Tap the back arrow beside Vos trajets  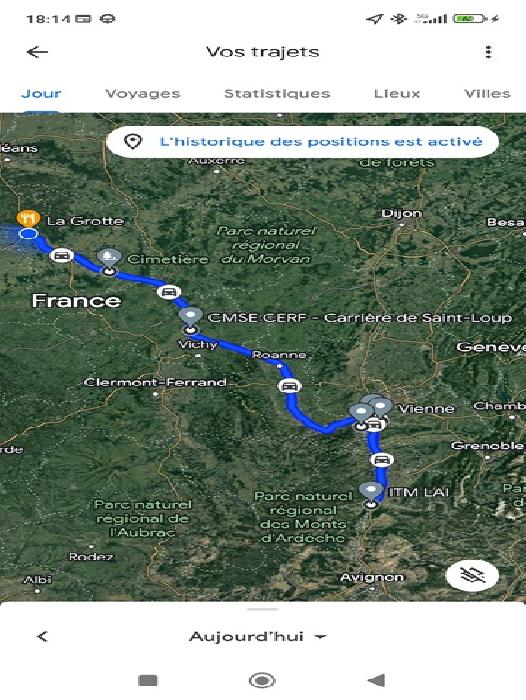coord(37,52)
